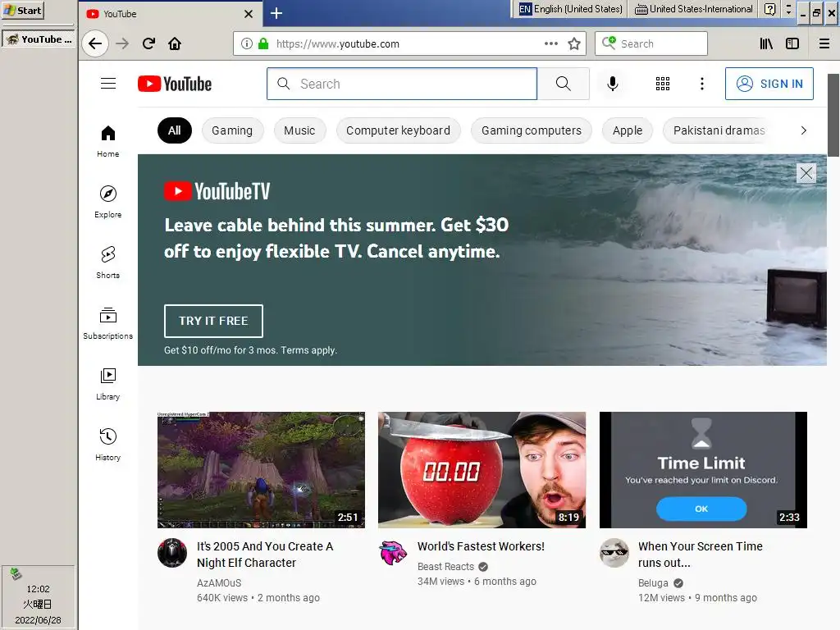The height and width of the screenshot is (630, 840).
Task: Open Library in sidebar
Action: [x=108, y=384]
